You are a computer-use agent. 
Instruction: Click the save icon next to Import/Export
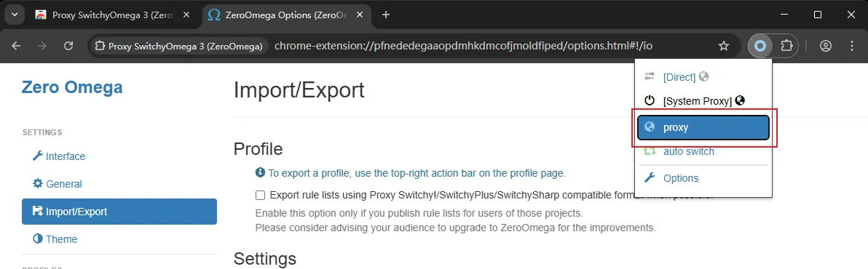pyautogui.click(x=38, y=211)
